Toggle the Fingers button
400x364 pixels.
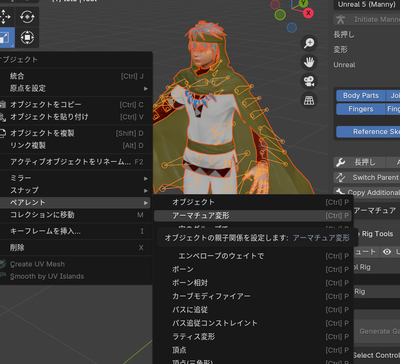click(x=361, y=109)
